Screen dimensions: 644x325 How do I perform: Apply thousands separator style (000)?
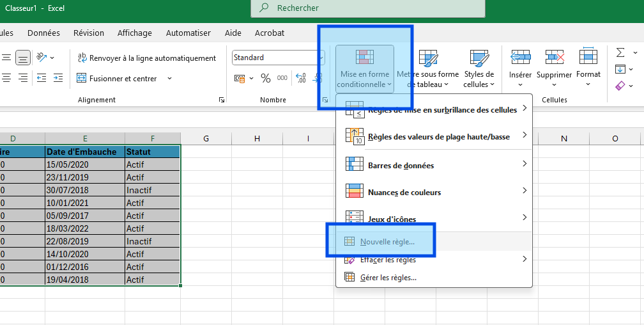[282, 78]
